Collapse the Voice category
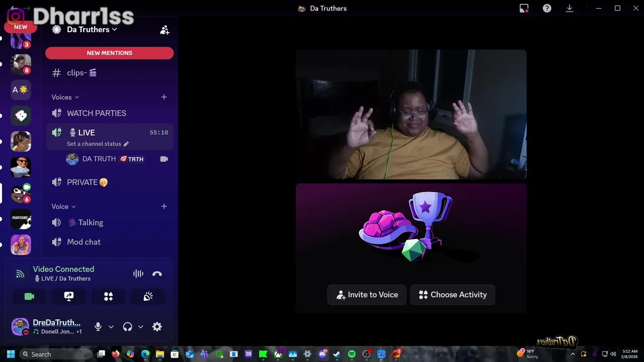 tap(63, 207)
